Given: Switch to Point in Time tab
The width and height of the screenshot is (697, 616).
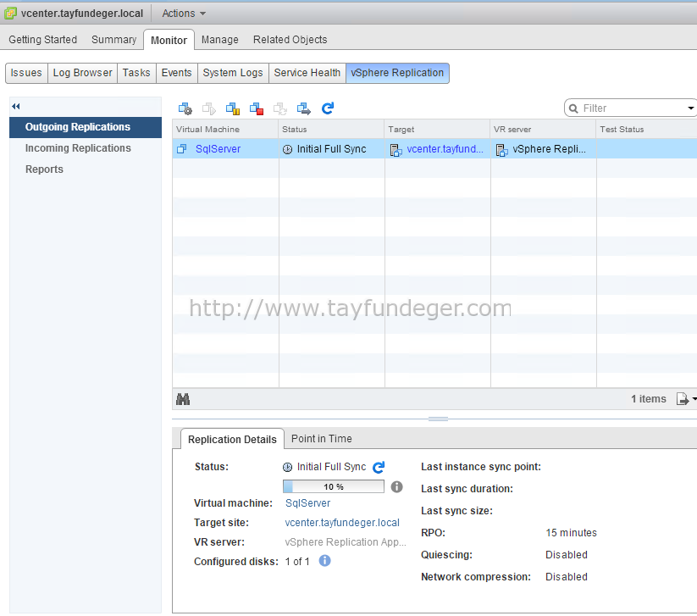Looking at the screenshot, I should 321,439.
